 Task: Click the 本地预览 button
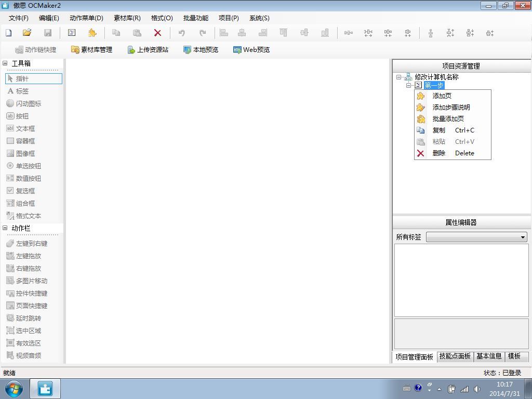[x=201, y=49]
